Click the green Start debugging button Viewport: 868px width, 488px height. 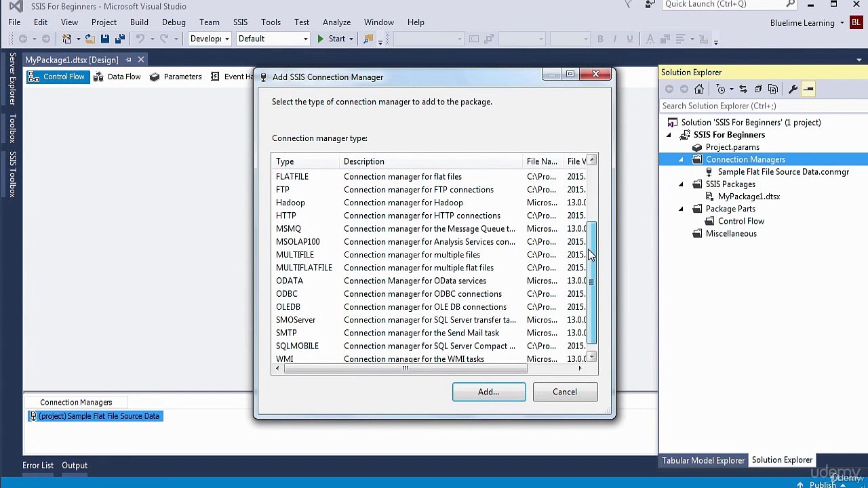pyautogui.click(x=330, y=39)
